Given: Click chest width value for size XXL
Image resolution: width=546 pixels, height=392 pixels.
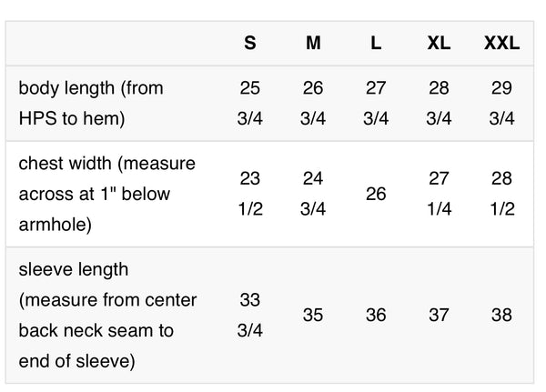Looking at the screenshot, I should [501, 194].
